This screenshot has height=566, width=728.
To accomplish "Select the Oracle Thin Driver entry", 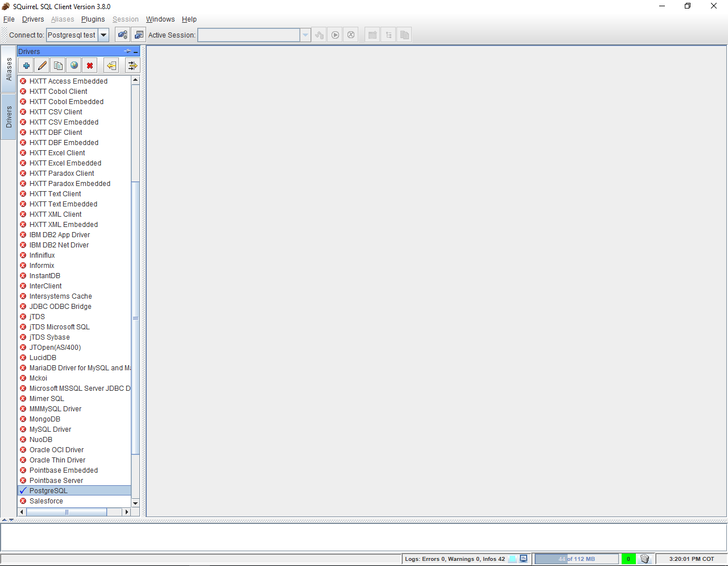I will pyautogui.click(x=75, y=460).
